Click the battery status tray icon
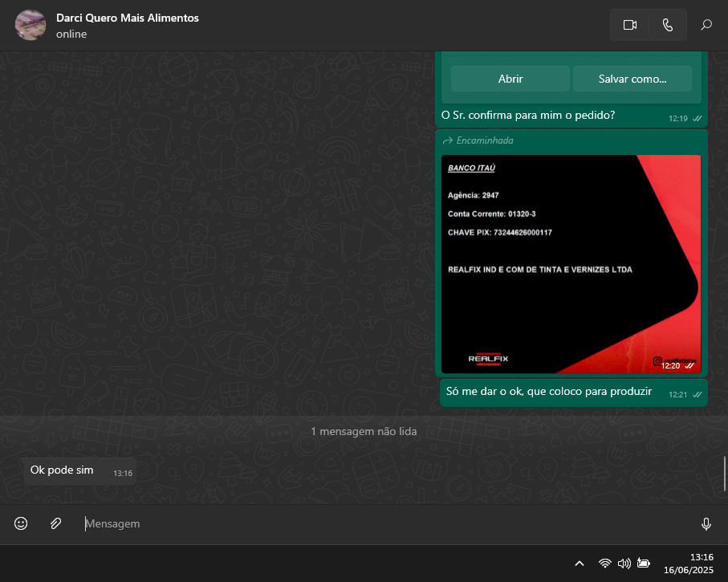This screenshot has width=728, height=582. click(x=643, y=564)
